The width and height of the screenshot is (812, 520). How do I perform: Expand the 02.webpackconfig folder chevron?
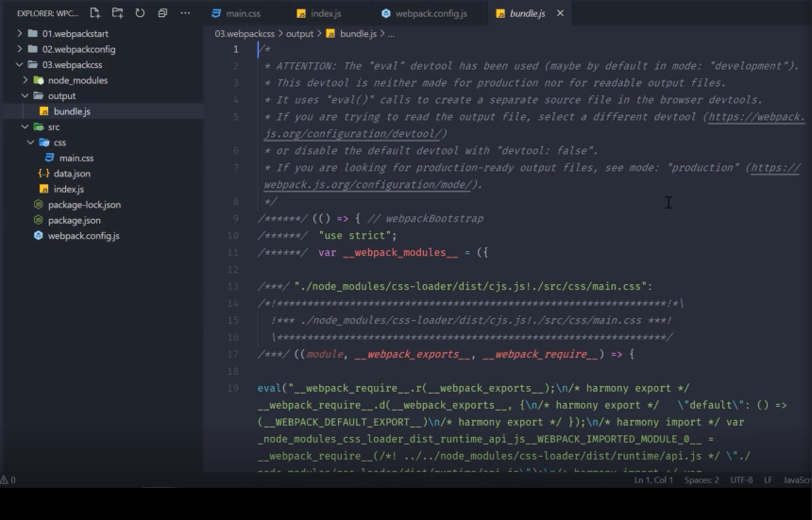[x=19, y=49]
